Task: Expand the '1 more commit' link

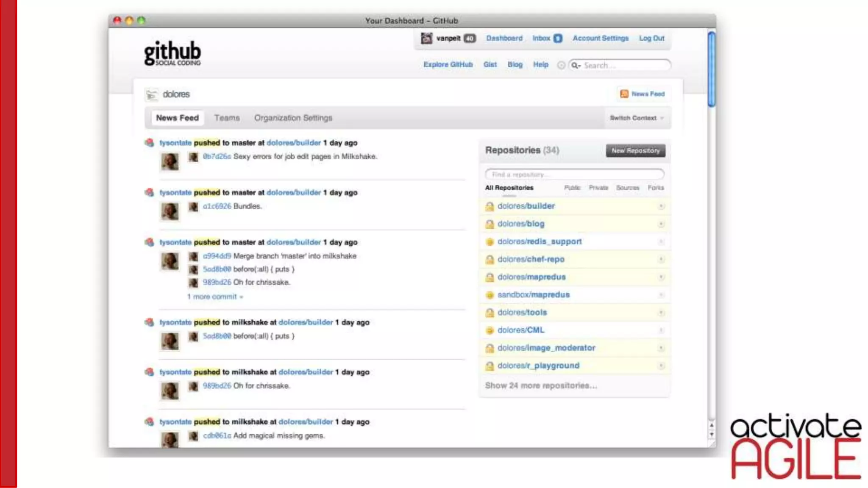Action: click(215, 297)
